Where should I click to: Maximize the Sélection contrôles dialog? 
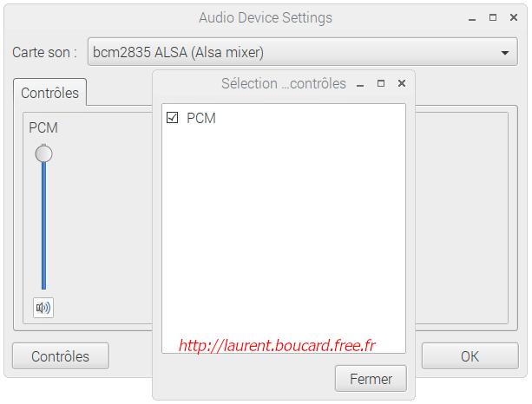click(x=381, y=83)
